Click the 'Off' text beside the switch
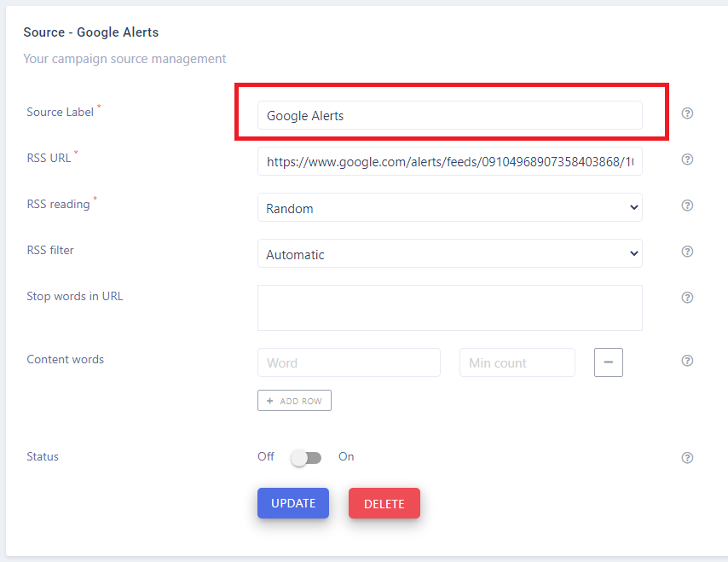 (266, 456)
